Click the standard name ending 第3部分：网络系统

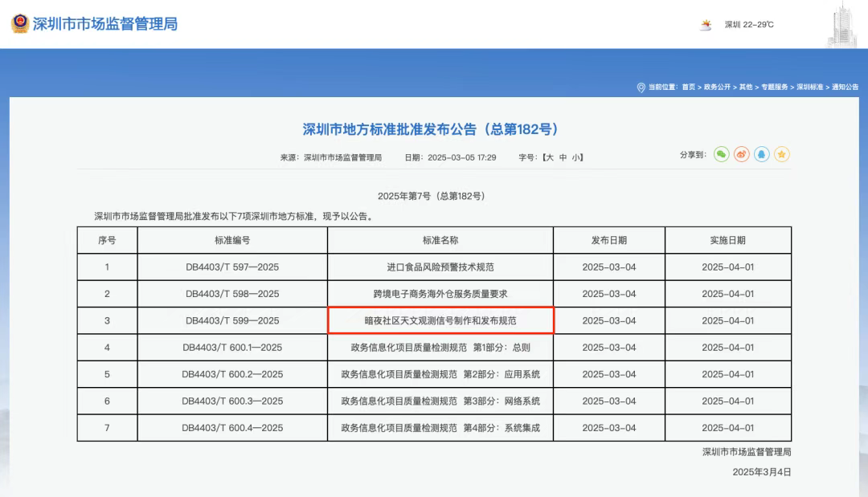tap(440, 401)
